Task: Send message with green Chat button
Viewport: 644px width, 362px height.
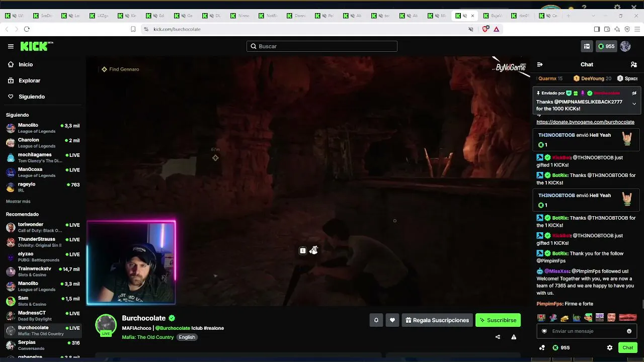Action: pyautogui.click(x=628, y=347)
